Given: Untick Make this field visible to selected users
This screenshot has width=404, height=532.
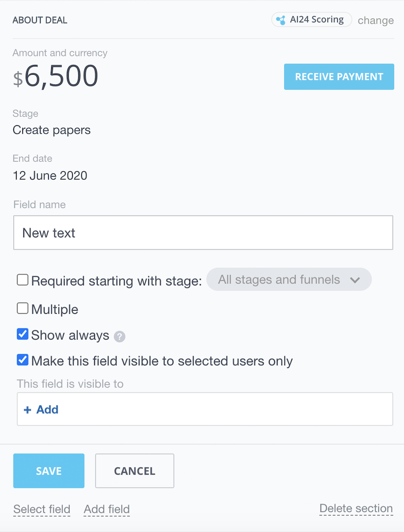Looking at the screenshot, I should (x=23, y=360).
